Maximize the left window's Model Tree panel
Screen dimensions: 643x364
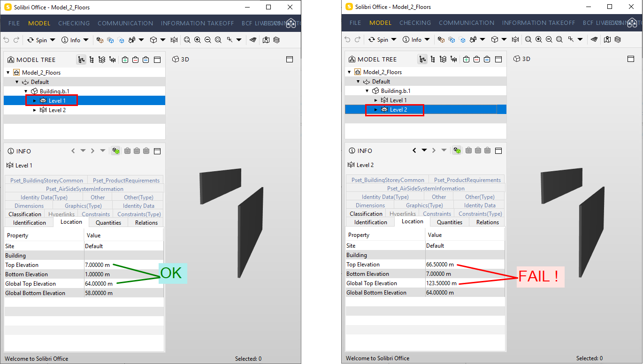click(157, 60)
